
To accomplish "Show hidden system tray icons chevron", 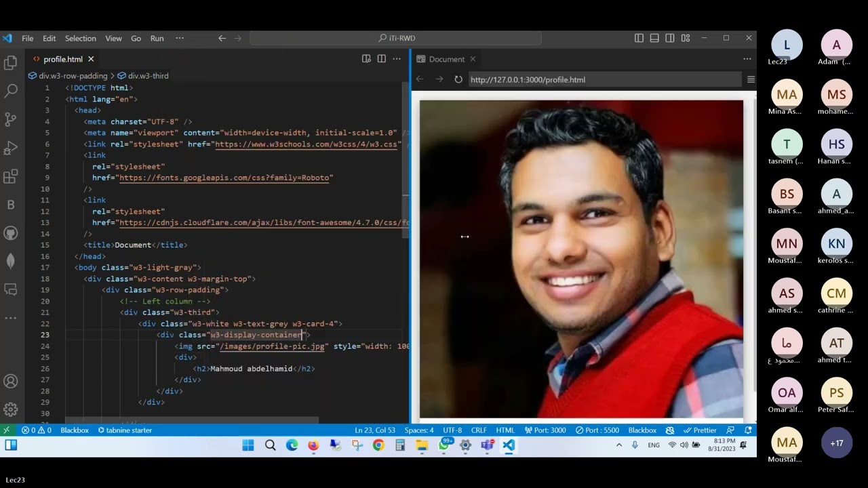I will (619, 445).
